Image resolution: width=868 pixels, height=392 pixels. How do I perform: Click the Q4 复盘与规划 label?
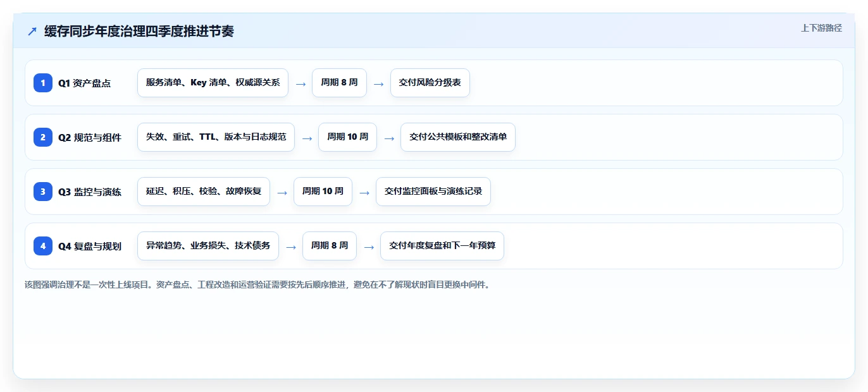click(90, 246)
